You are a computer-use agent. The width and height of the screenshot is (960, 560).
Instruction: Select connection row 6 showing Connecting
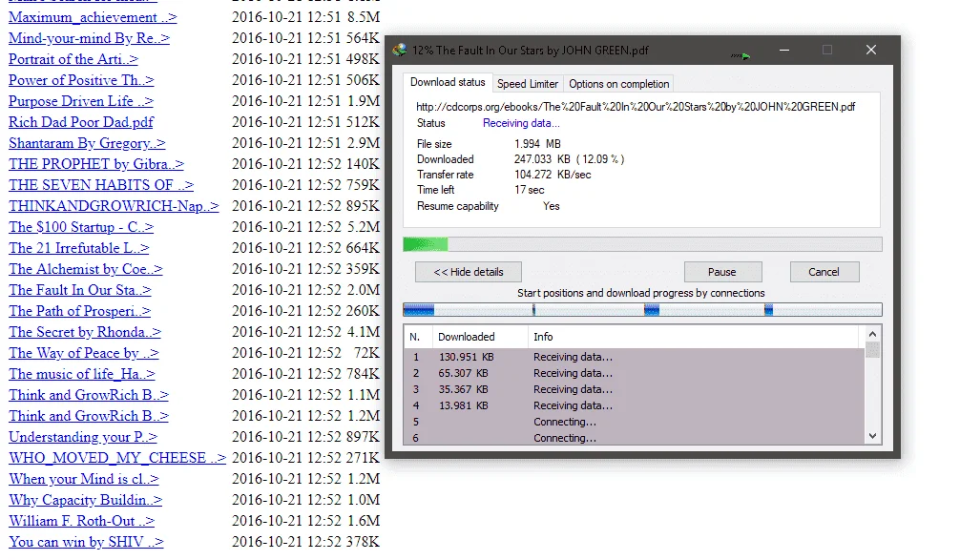(634, 438)
